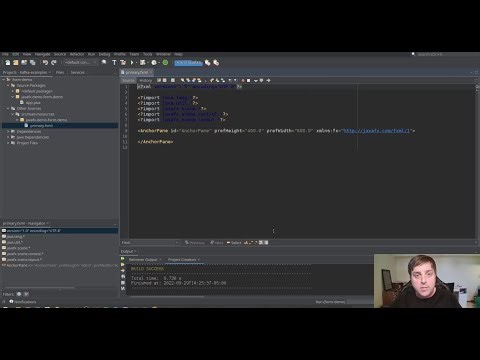Select the primary.fxml editor tab
This screenshot has width=480, height=360.
click(136, 72)
